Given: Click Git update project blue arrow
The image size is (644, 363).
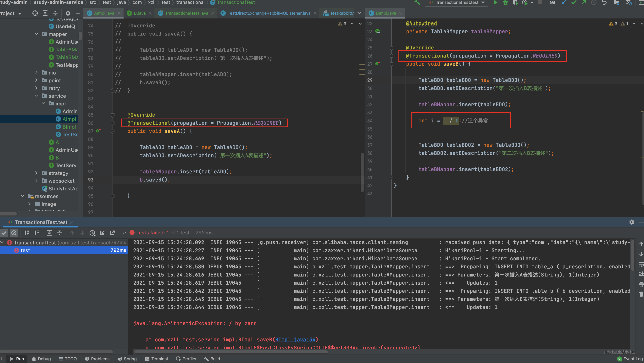Looking at the screenshot, I should click(x=564, y=3).
